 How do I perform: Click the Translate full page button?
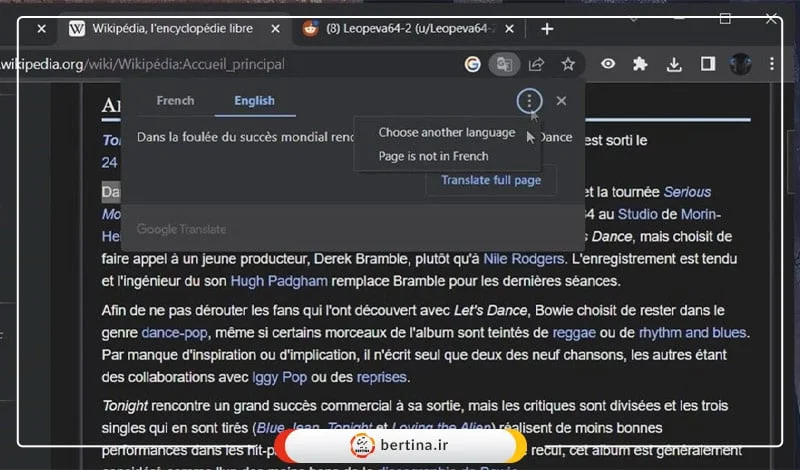pyautogui.click(x=491, y=181)
